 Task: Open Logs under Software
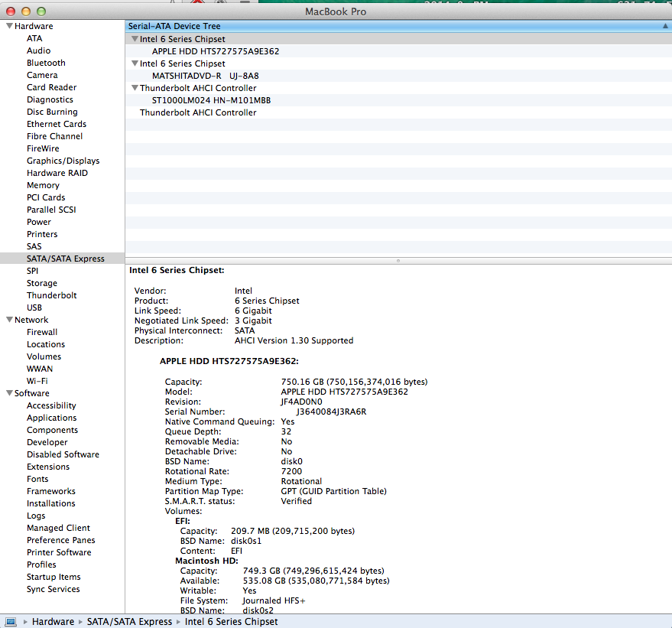(36, 516)
